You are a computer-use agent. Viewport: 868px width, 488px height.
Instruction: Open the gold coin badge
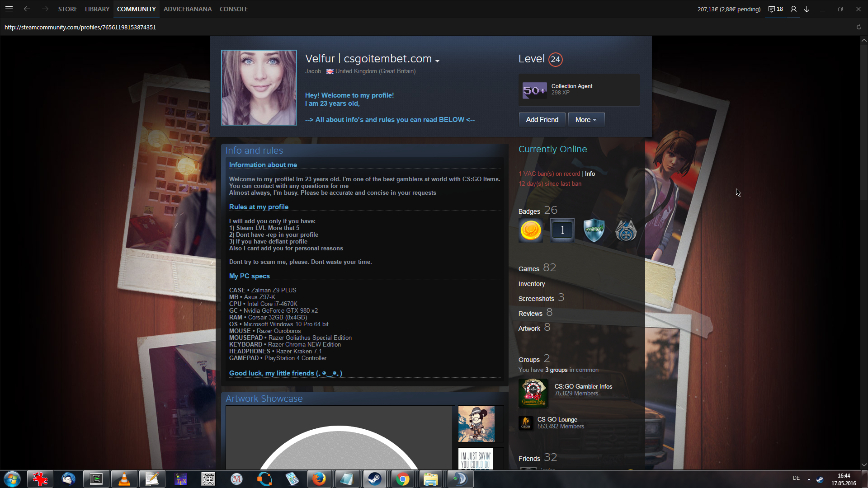(x=531, y=230)
